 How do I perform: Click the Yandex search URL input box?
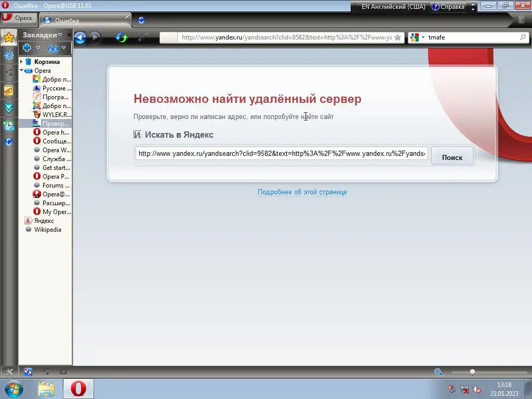coord(282,153)
